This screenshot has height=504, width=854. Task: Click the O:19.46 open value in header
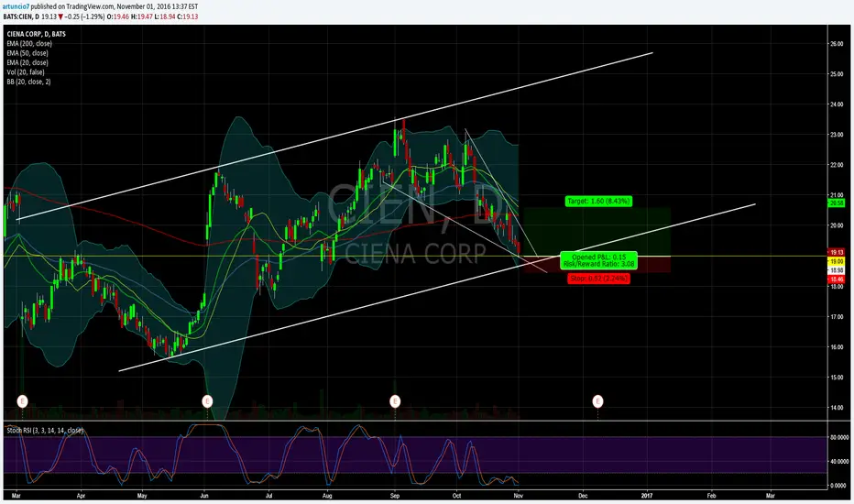click(x=117, y=16)
